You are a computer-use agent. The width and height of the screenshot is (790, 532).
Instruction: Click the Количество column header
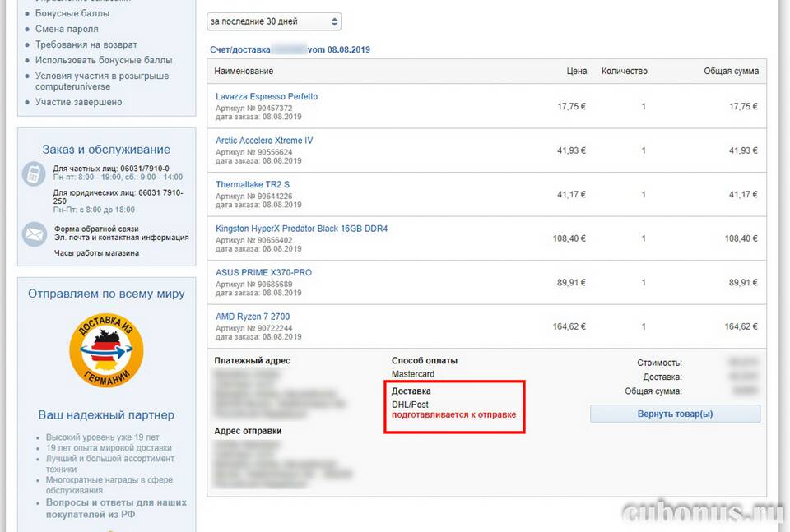point(625,71)
